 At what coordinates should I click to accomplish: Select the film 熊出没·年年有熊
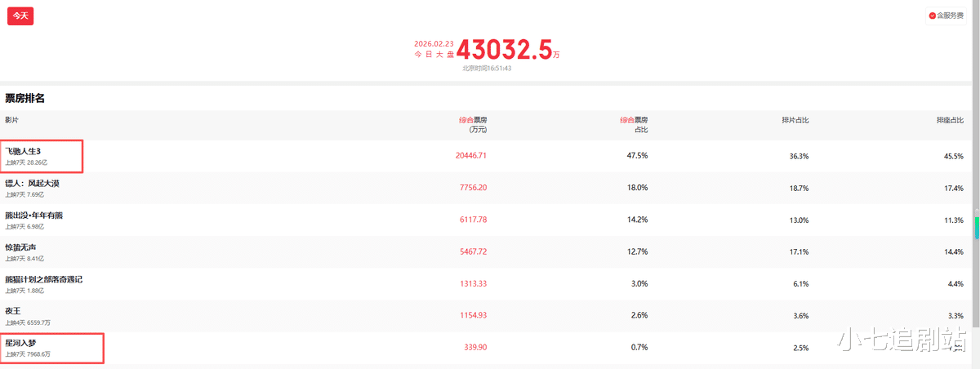point(33,216)
